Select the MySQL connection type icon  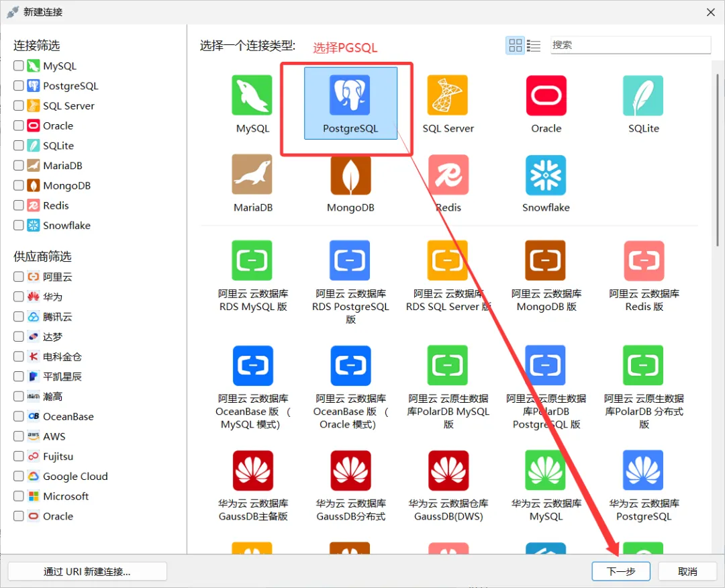(x=252, y=95)
